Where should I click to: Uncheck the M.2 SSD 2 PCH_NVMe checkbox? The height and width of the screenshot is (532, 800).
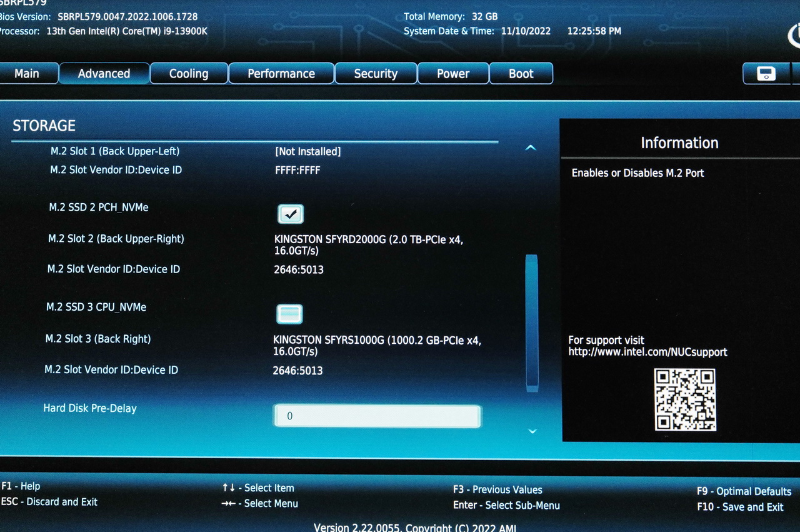click(291, 214)
